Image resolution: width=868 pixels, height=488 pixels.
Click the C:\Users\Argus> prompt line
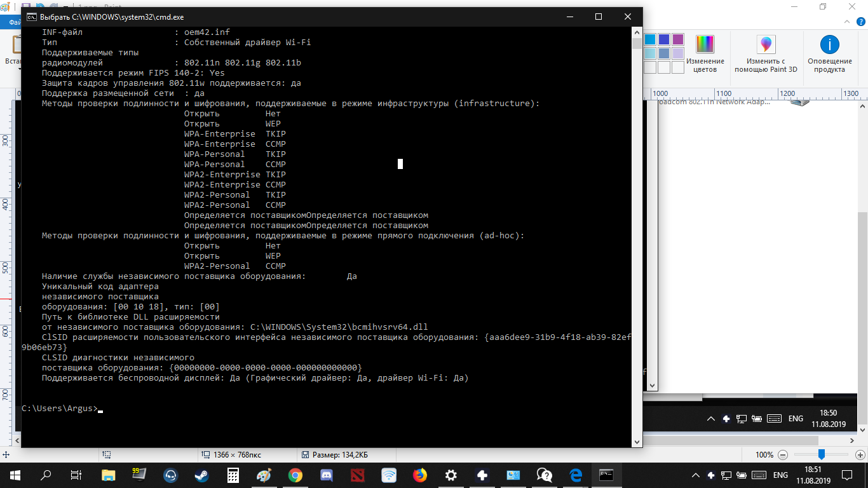click(x=60, y=408)
